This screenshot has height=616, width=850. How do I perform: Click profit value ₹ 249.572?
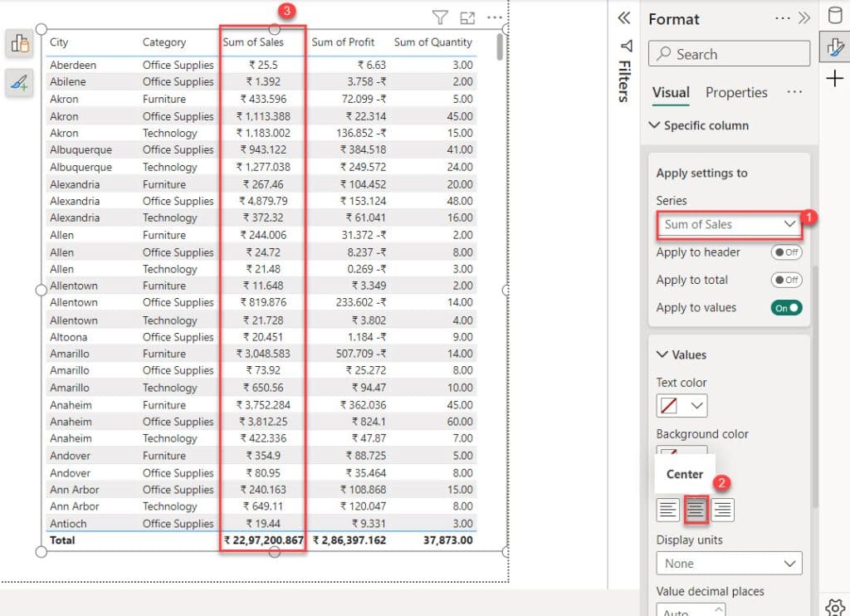click(363, 167)
